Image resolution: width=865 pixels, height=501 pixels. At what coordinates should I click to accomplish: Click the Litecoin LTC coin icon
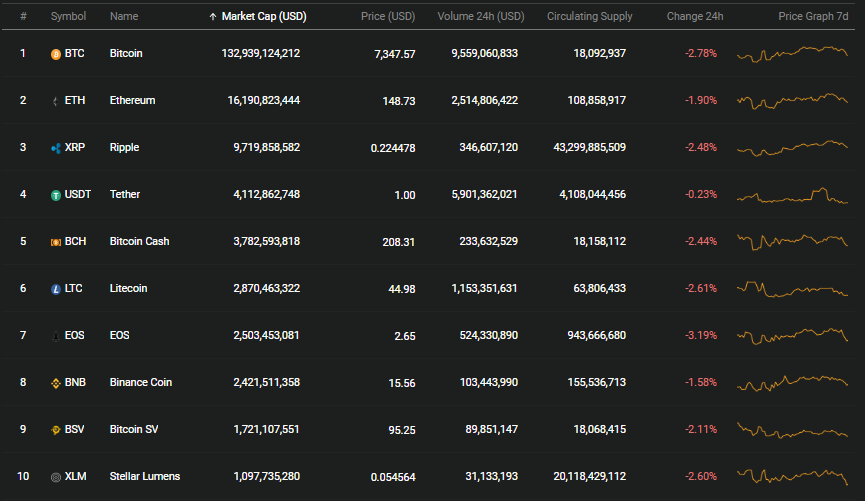[56, 289]
